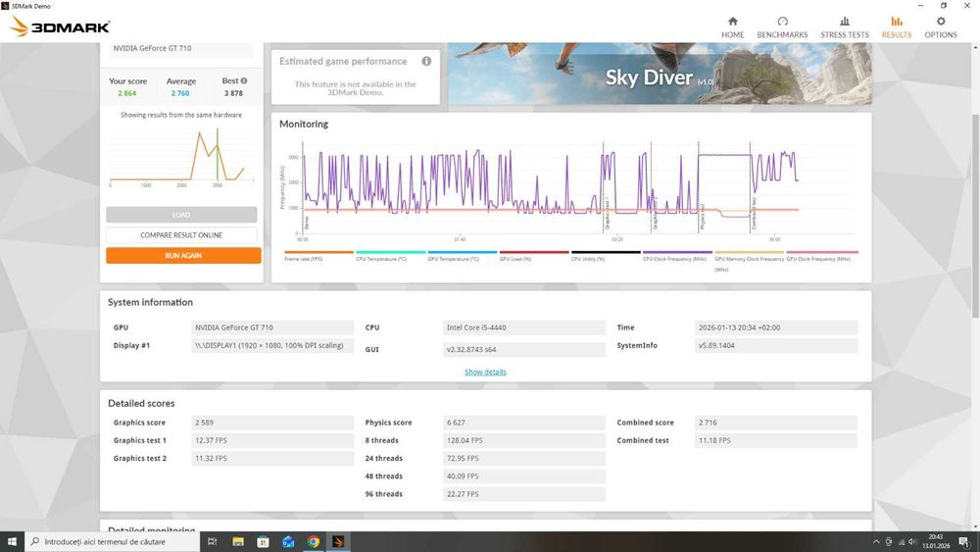Viewport: 980px width, 552px height.
Task: Toggle GPU Load (%) legend swatch
Action: [x=534, y=253]
